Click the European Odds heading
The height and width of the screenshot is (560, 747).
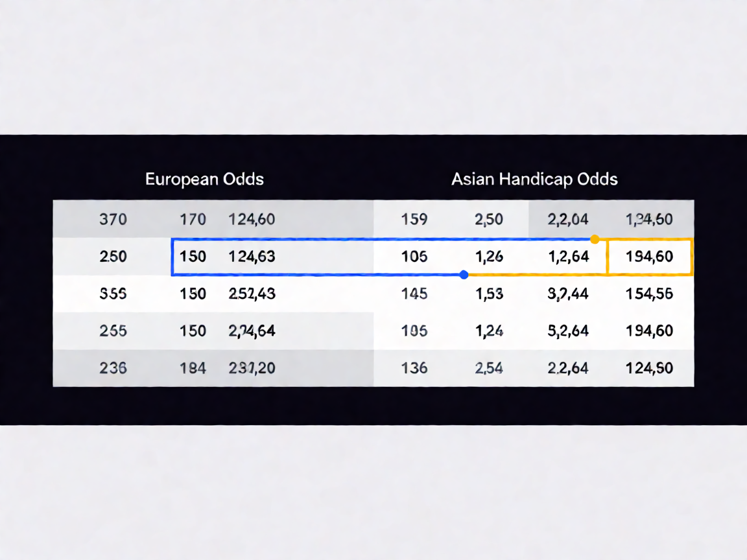pos(204,179)
